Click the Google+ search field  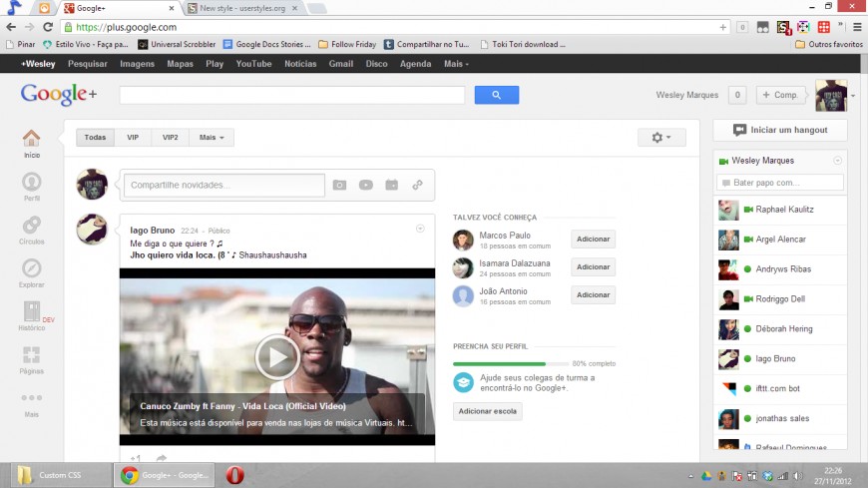292,95
